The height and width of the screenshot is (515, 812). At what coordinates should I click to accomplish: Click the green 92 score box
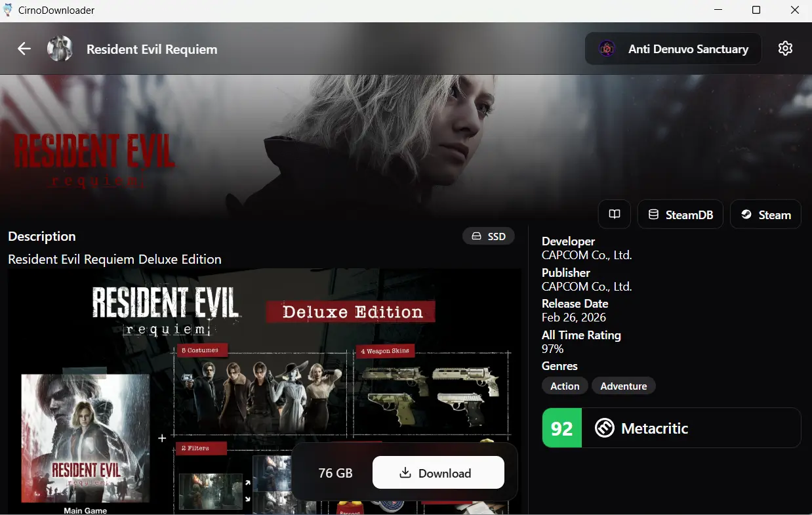click(x=562, y=428)
